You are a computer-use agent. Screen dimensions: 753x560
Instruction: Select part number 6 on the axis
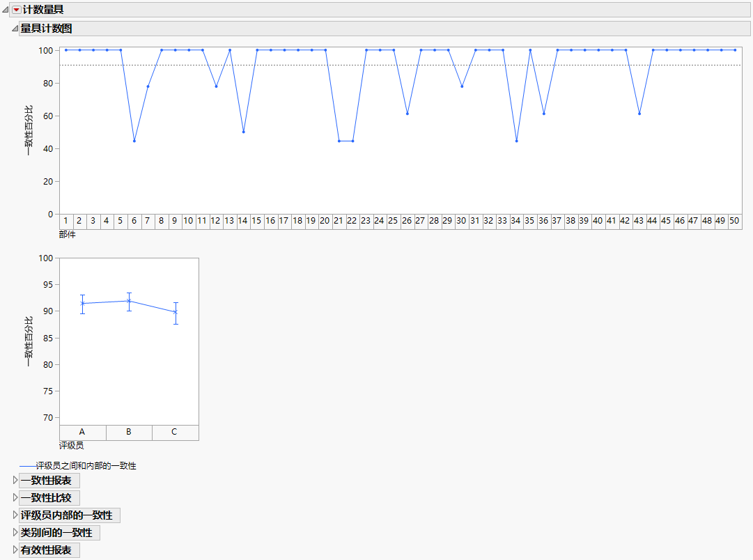click(134, 221)
